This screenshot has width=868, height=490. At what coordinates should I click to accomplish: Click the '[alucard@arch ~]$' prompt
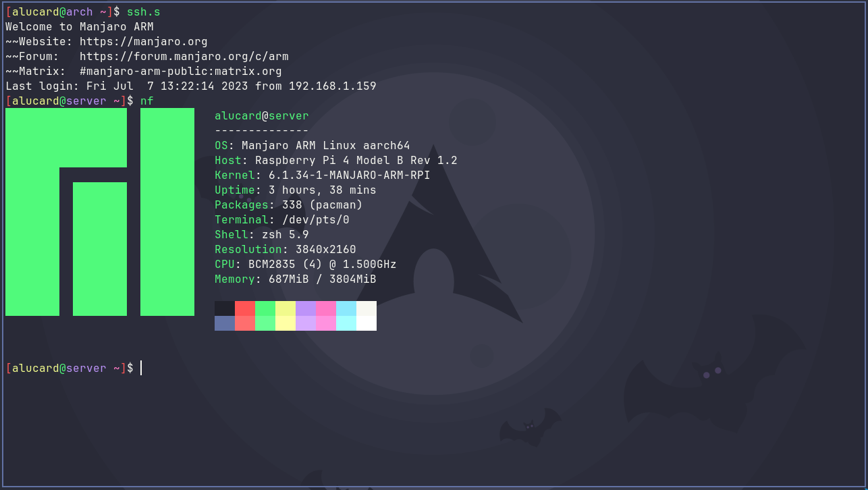point(63,12)
